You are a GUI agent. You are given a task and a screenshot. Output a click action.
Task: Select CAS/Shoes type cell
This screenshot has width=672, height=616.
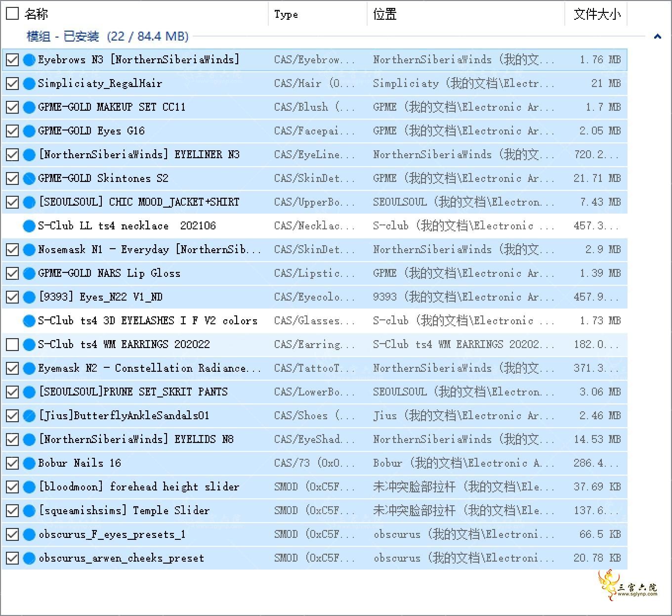[x=314, y=416]
